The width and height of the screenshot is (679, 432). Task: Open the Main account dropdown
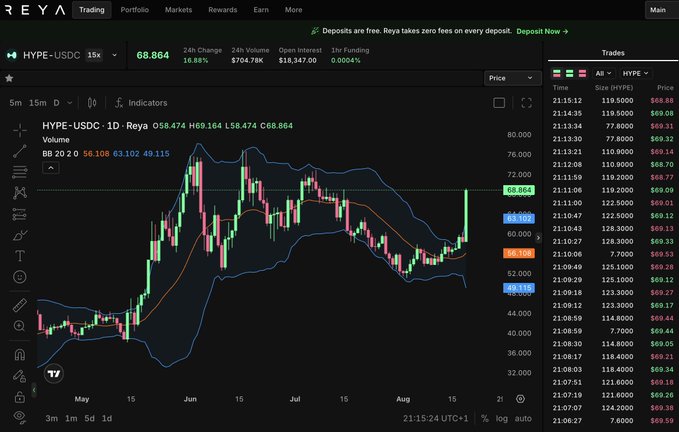click(x=662, y=10)
